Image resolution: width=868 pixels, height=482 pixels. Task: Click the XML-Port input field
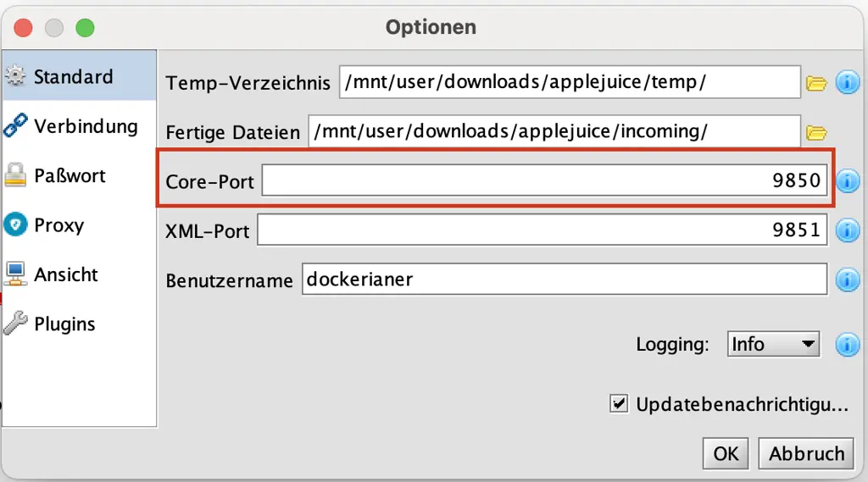pos(542,230)
